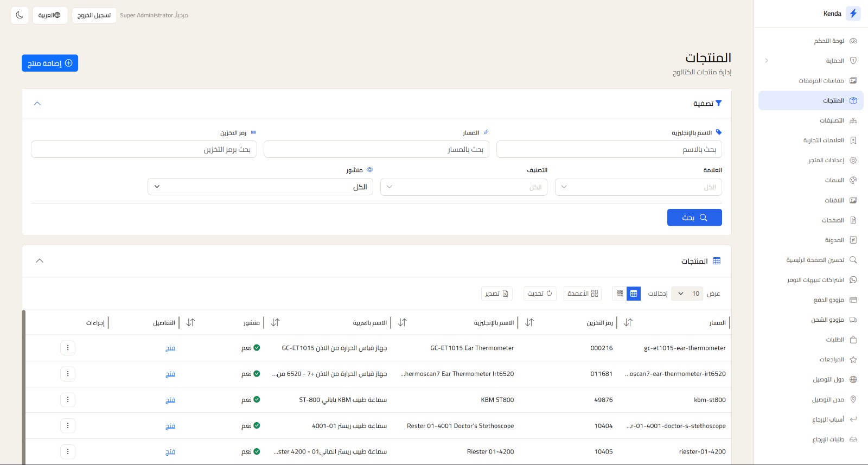Sort the table by رمز التخزين column

click(529, 322)
